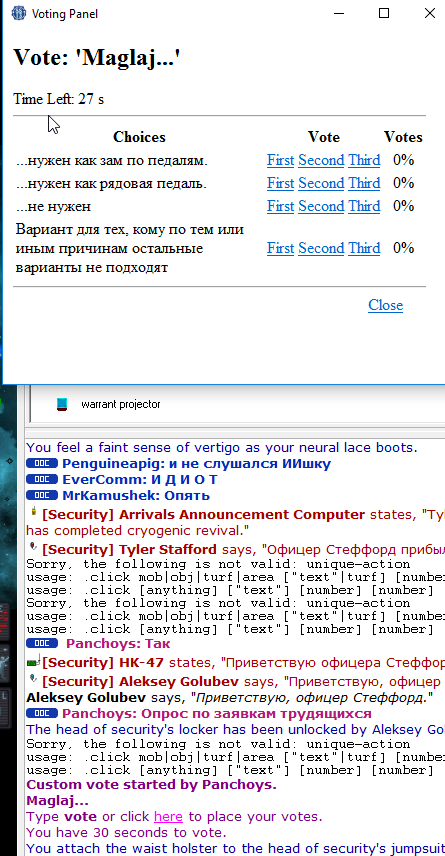
Task: Vote First for 'нужен как рядовая педаль'
Action: [281, 183]
